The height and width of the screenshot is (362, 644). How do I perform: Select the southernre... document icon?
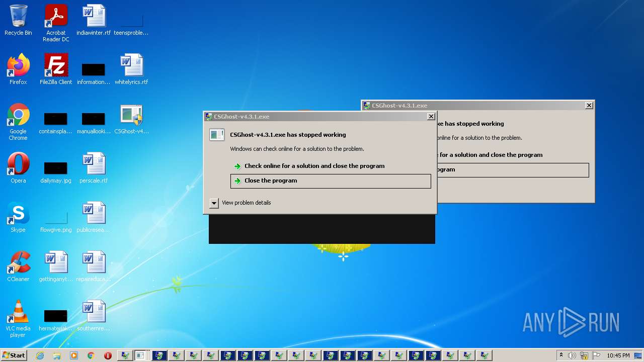pyautogui.click(x=94, y=316)
